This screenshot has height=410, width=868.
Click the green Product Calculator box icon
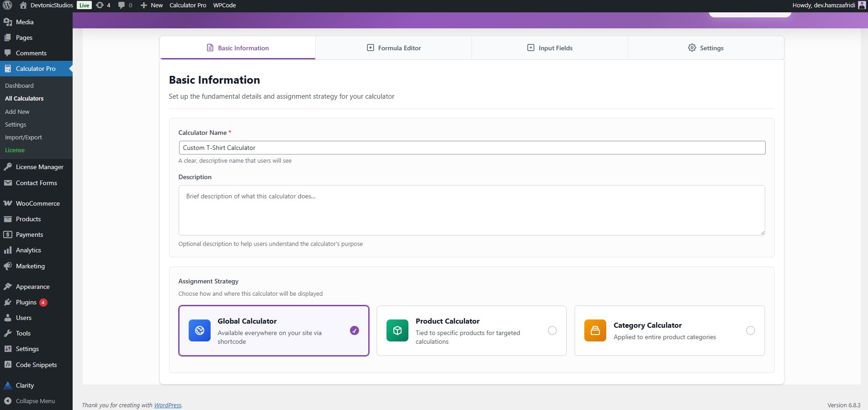click(x=397, y=330)
